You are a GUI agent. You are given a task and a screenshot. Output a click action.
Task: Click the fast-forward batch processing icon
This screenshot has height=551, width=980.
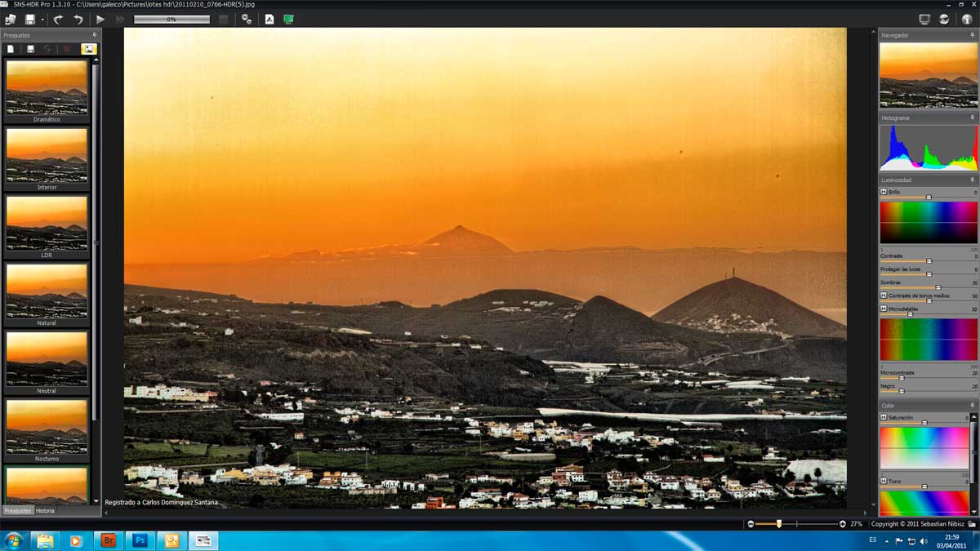120,19
